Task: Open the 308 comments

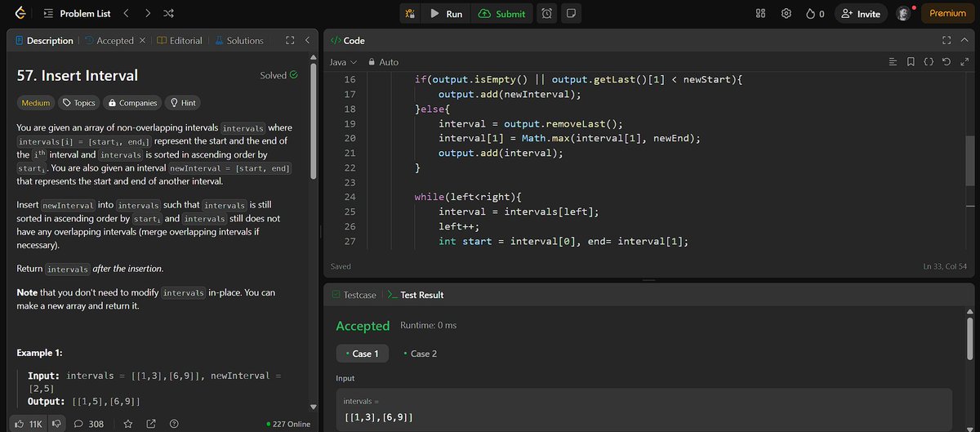Action: 88,424
